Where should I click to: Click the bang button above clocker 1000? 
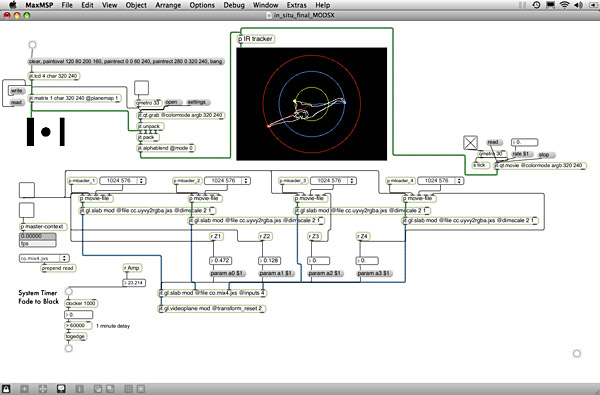68,292
